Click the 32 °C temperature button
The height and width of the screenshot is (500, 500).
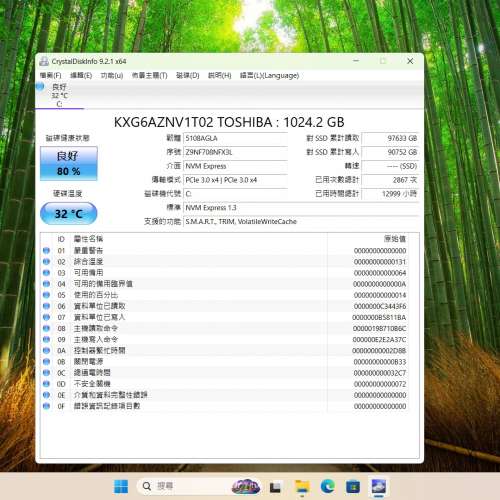(69, 213)
